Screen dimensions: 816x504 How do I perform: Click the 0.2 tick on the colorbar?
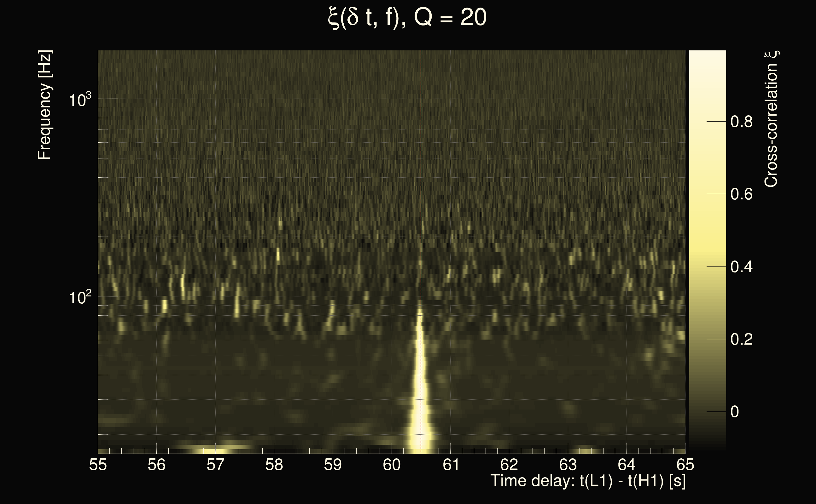tap(741, 339)
